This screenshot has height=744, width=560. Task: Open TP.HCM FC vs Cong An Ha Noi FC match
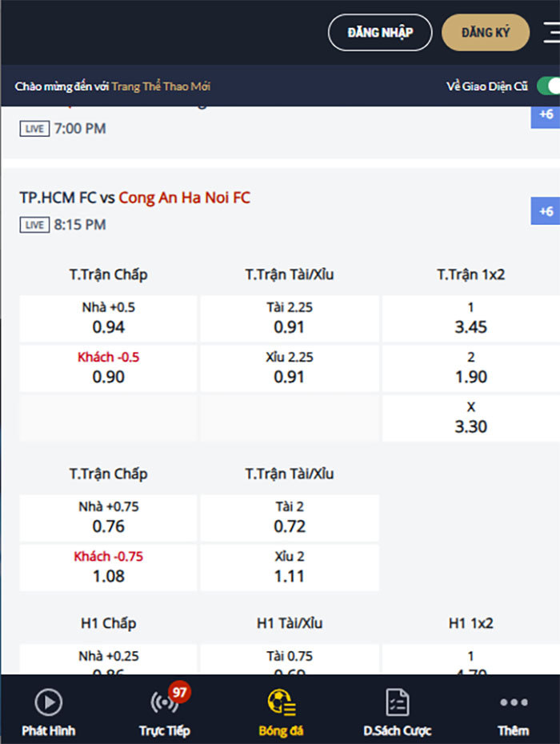tap(135, 198)
